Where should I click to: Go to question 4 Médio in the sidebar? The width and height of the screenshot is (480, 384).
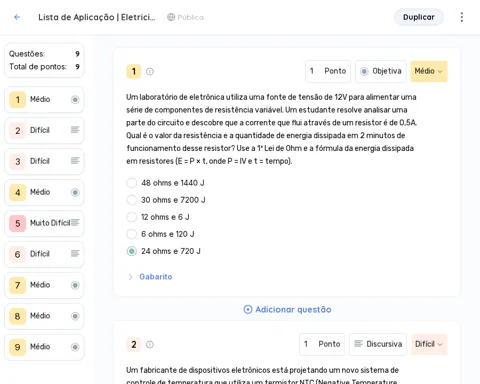(x=44, y=192)
